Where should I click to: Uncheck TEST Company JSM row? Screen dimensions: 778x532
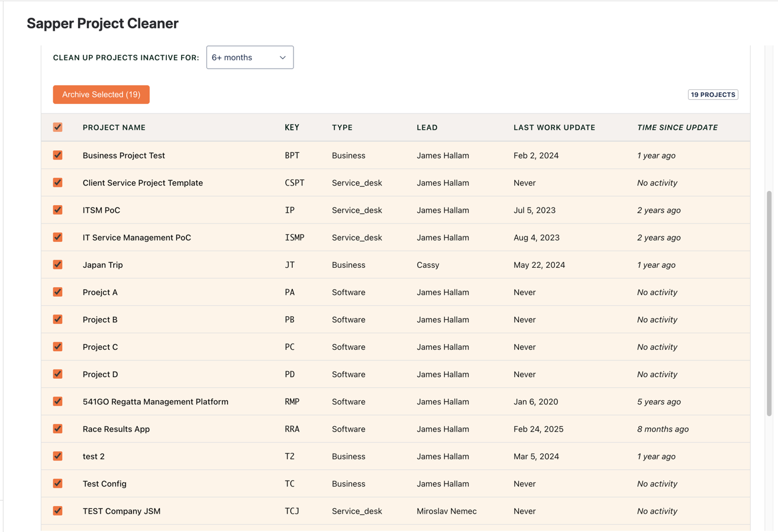(x=57, y=511)
